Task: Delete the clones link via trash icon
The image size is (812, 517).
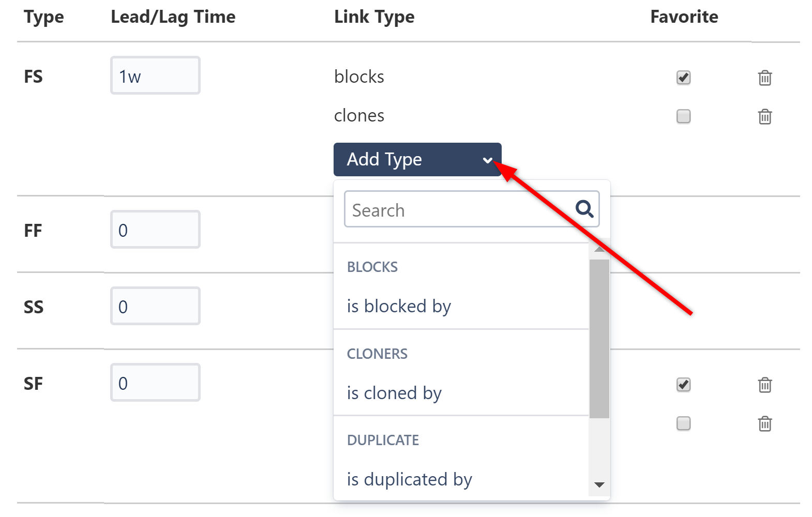Action: [x=765, y=117]
